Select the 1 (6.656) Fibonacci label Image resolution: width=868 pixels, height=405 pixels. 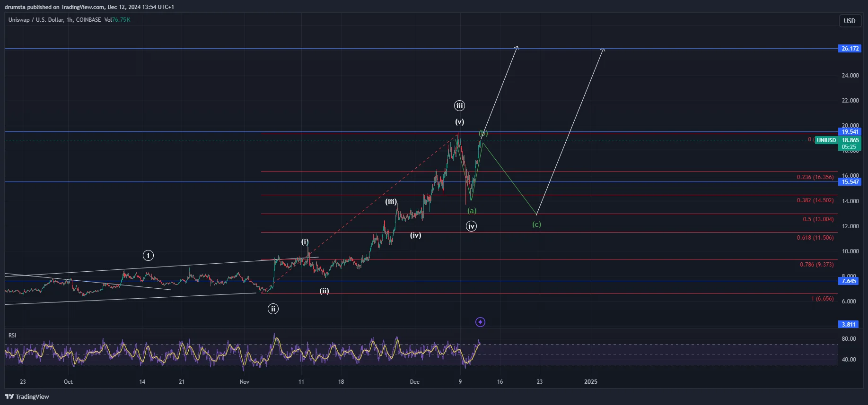pos(823,299)
